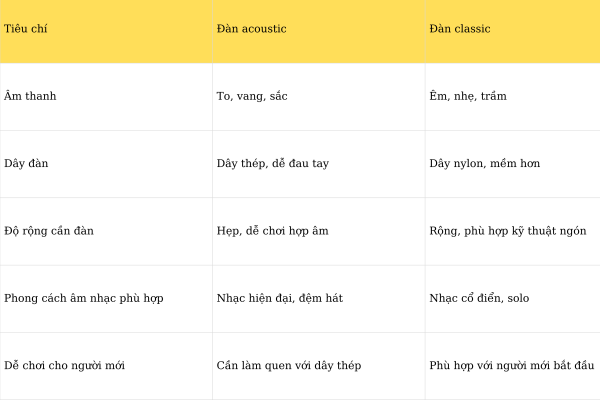Click the 'Dễ chơi cho người mới' label
This screenshot has height=400, width=600.
click(x=64, y=365)
